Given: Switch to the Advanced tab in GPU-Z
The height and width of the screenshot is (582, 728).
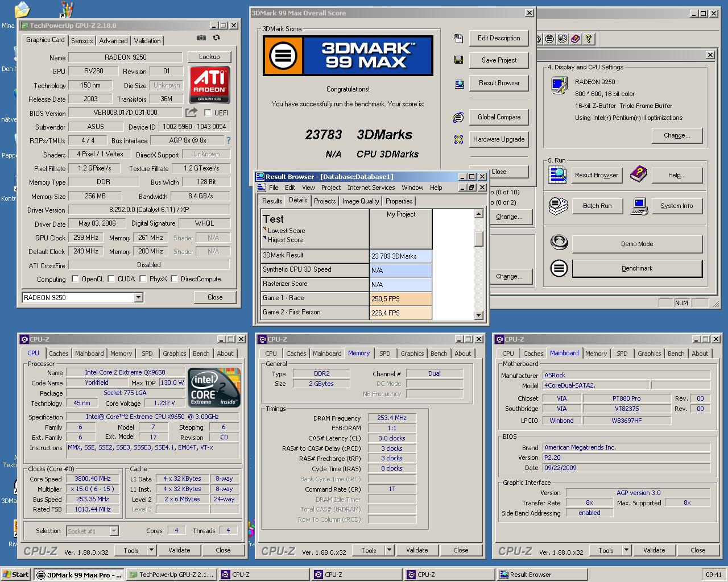Looking at the screenshot, I should (113, 41).
